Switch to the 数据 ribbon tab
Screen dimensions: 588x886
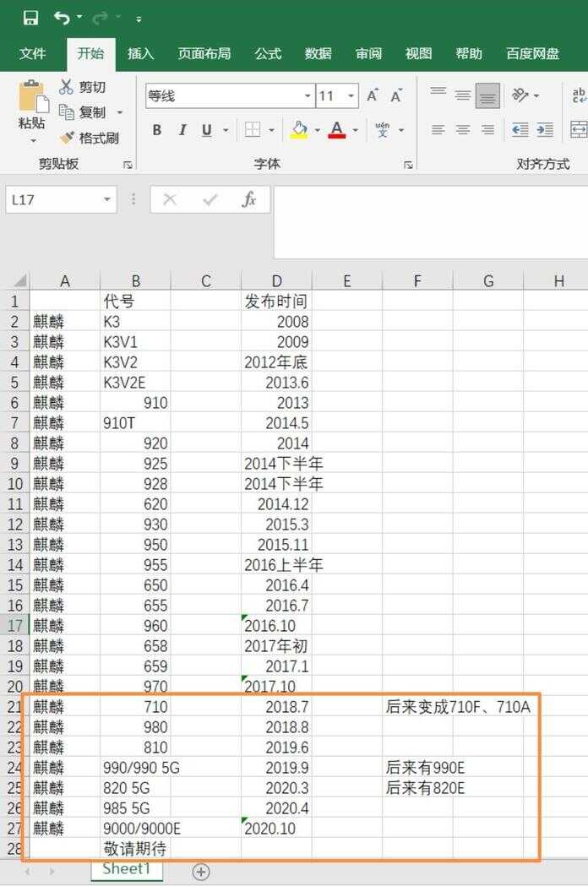[x=318, y=54]
